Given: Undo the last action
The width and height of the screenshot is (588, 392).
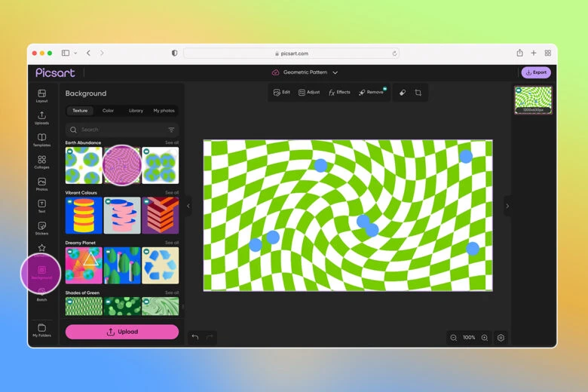Looking at the screenshot, I should 195,337.
